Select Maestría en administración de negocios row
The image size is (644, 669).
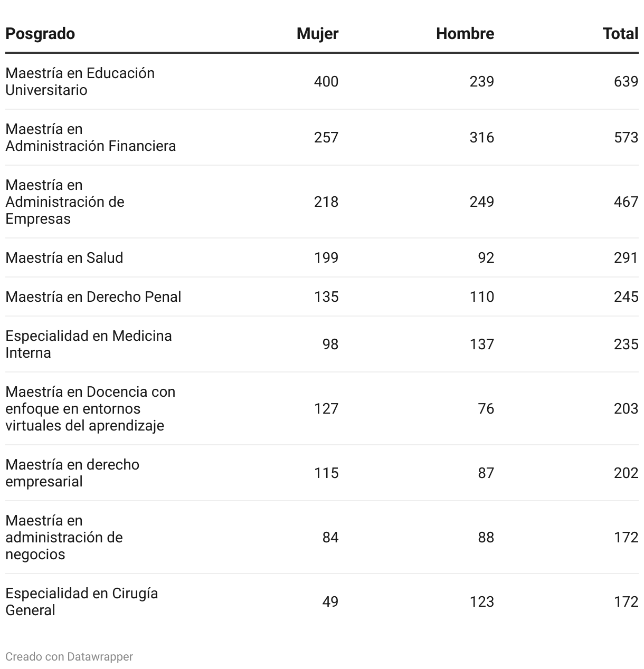coord(322,537)
